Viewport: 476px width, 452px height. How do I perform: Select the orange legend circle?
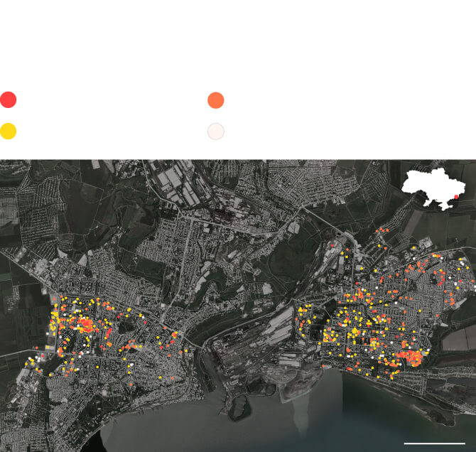click(216, 100)
